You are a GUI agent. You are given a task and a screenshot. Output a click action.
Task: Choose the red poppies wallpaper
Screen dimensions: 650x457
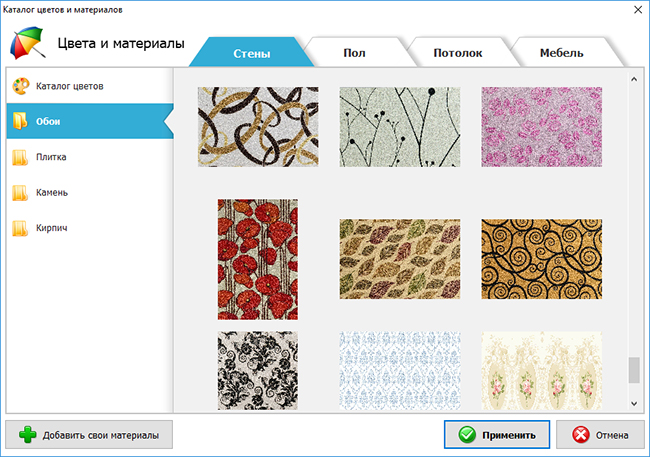coord(258,259)
